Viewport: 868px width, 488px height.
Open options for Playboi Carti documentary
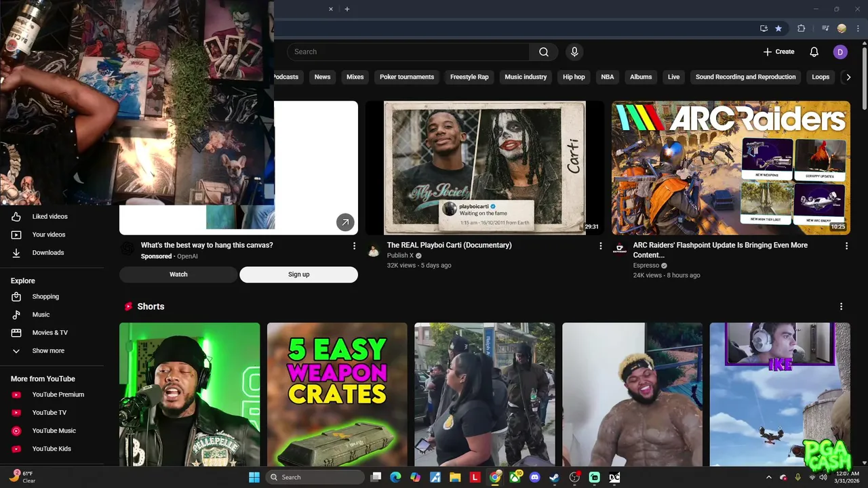[600, 246]
